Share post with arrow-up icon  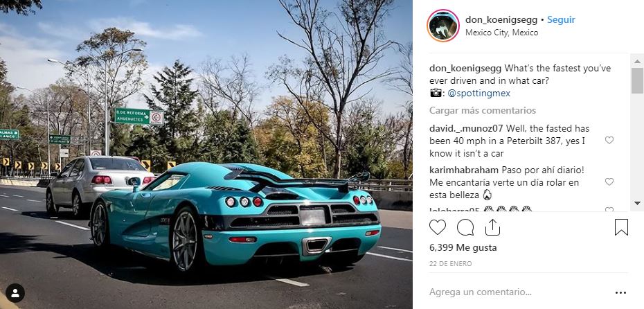pyautogui.click(x=492, y=227)
